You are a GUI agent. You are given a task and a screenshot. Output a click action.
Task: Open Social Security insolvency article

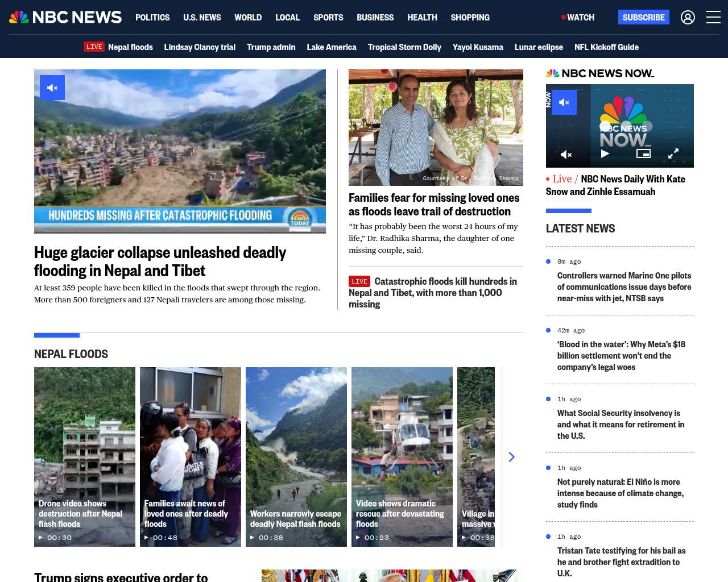pos(621,425)
